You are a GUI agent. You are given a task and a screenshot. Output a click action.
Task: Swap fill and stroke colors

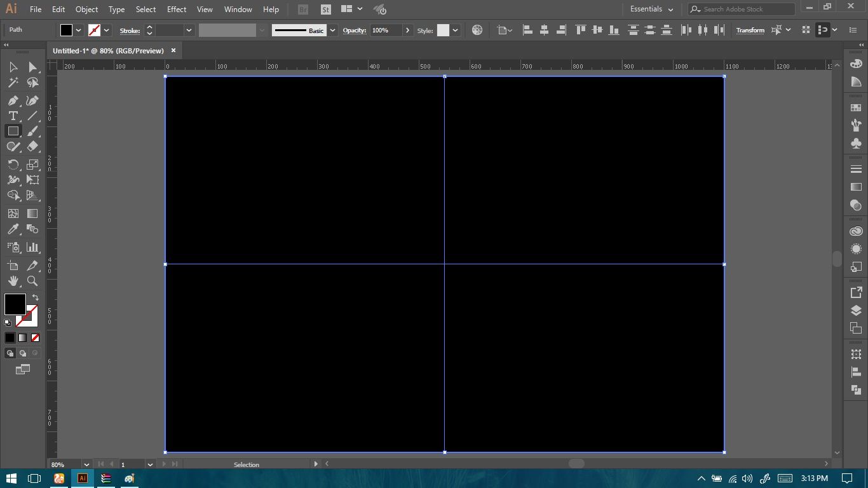tap(36, 297)
